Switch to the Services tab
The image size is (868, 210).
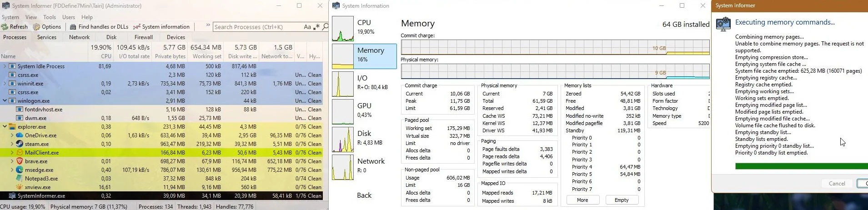[47, 37]
